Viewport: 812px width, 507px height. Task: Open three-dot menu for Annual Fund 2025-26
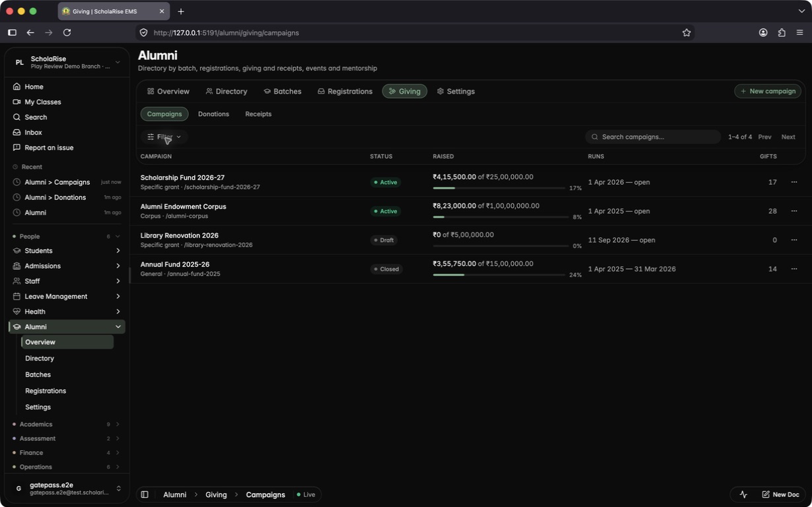[794, 269]
